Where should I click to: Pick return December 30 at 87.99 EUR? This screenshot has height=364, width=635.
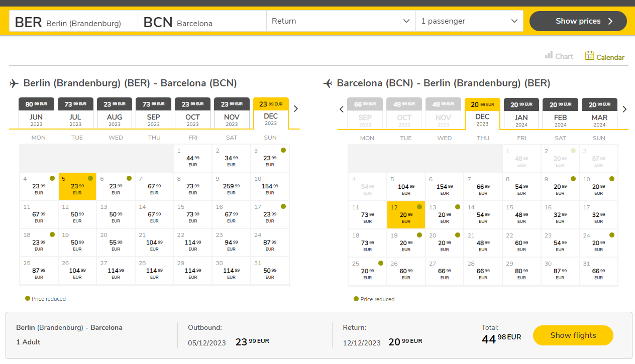click(x=560, y=271)
